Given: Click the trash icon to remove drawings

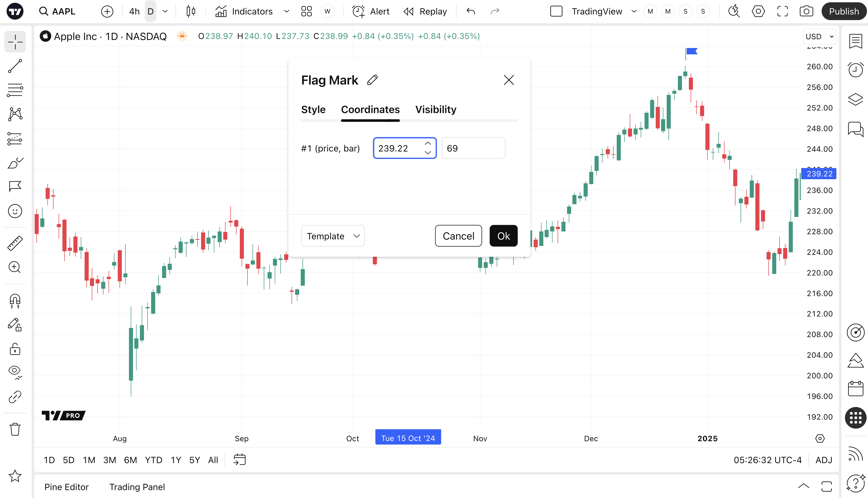Looking at the screenshot, I should pos(15,429).
